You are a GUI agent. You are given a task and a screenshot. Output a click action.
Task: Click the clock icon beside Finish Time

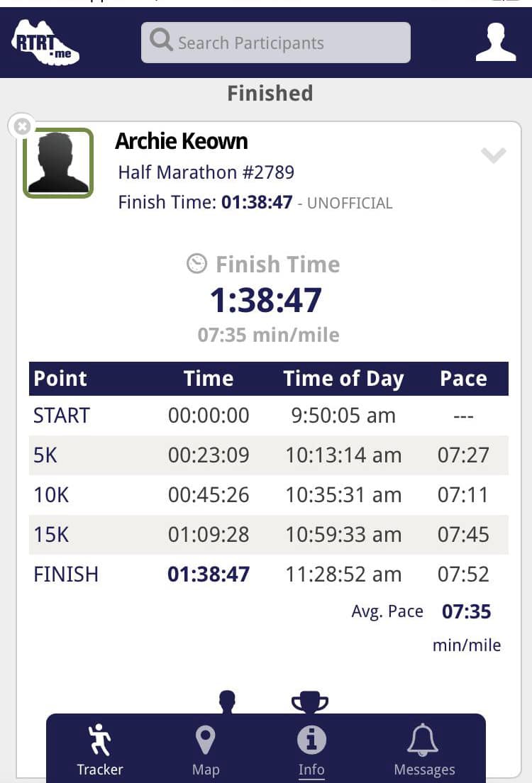pyautogui.click(x=196, y=264)
